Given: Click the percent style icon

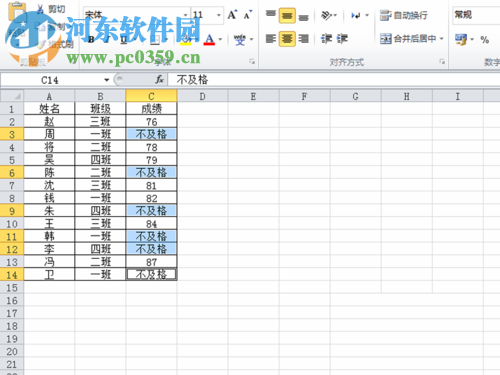Looking at the screenshot, I should point(484,40).
